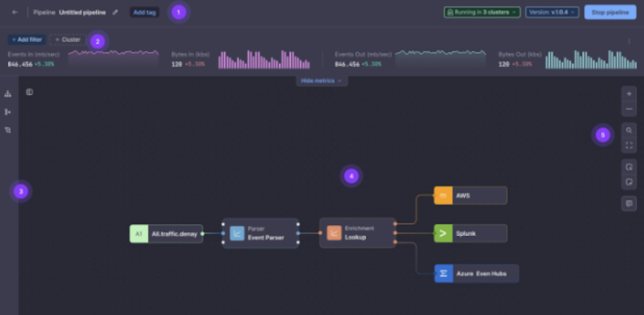Click the Add filter button
The height and width of the screenshot is (315, 644).
click(26, 40)
